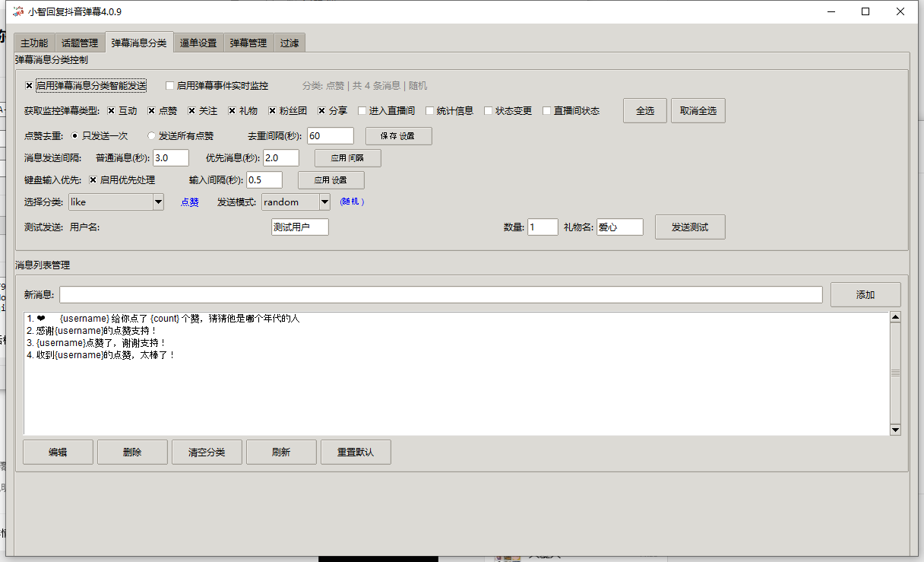Select the 发送所有点赞 radio option
This screenshot has height=562, width=924.
pos(151,135)
